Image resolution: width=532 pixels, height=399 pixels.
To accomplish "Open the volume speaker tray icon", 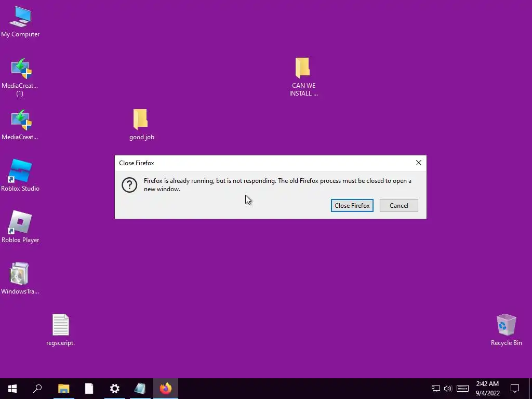I will point(448,389).
